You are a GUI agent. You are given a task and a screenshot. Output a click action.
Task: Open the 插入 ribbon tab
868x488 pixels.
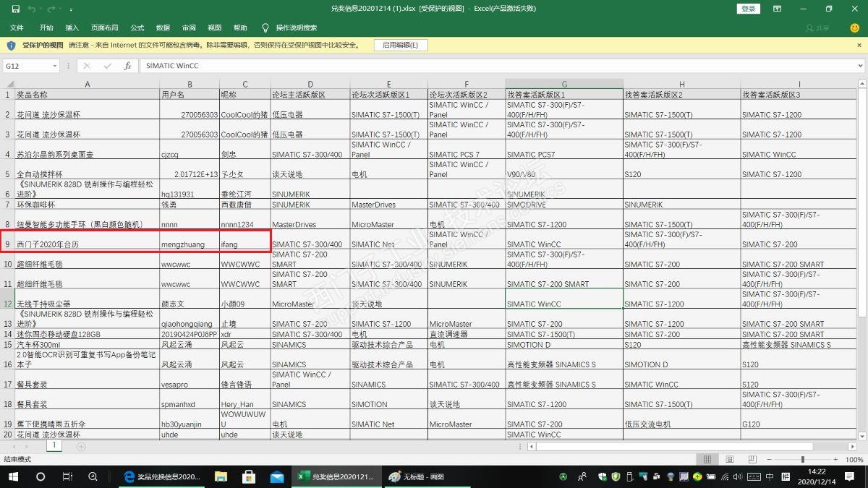(72, 27)
